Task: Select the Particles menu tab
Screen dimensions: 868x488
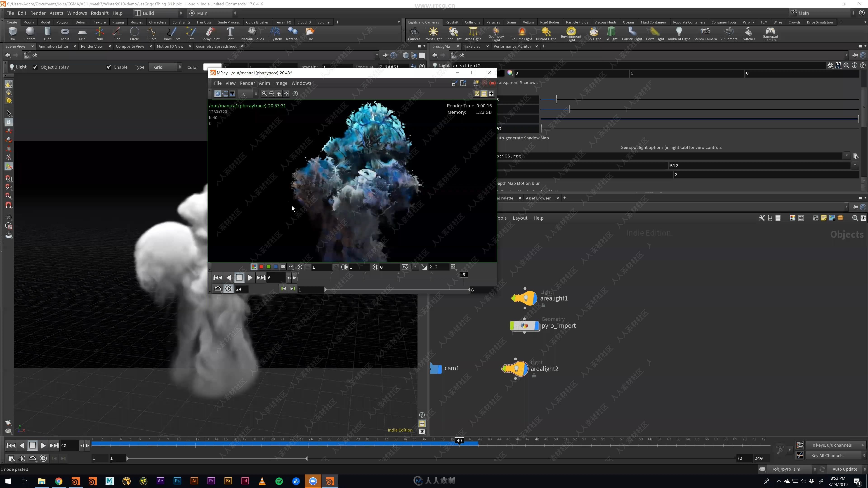Action: pyautogui.click(x=492, y=22)
